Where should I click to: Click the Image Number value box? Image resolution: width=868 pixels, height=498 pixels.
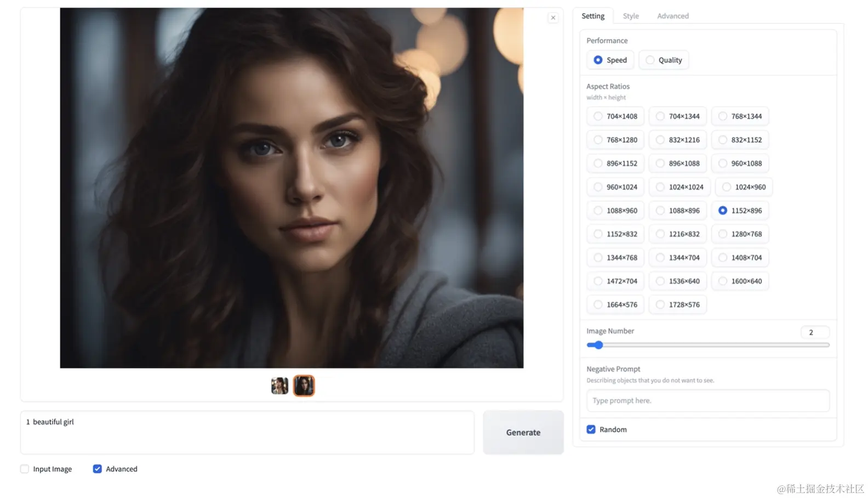coord(814,332)
